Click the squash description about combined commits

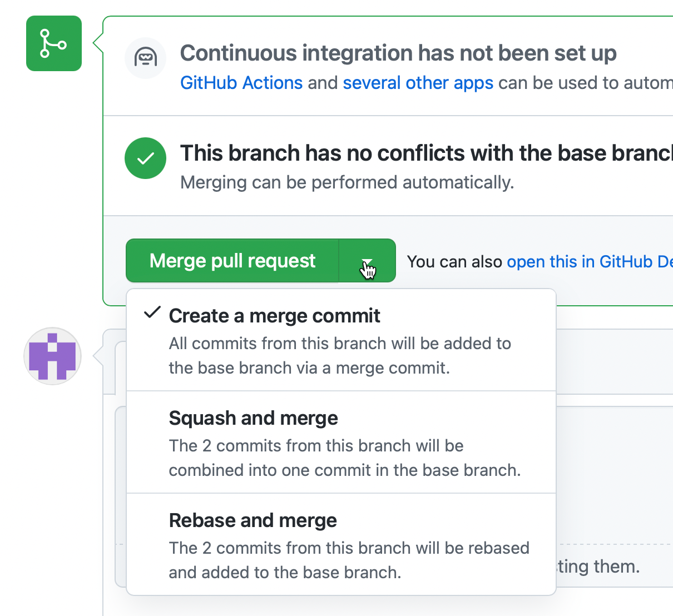coord(345,458)
